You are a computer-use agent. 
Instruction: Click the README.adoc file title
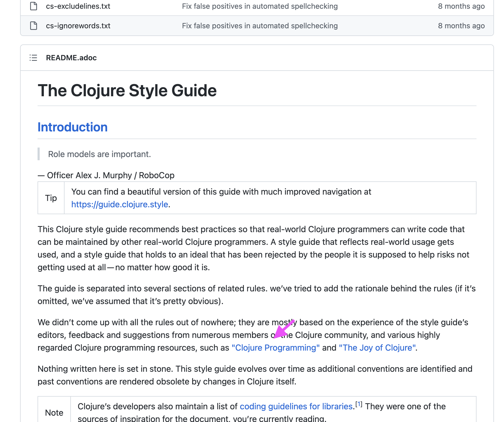pyautogui.click(x=71, y=58)
